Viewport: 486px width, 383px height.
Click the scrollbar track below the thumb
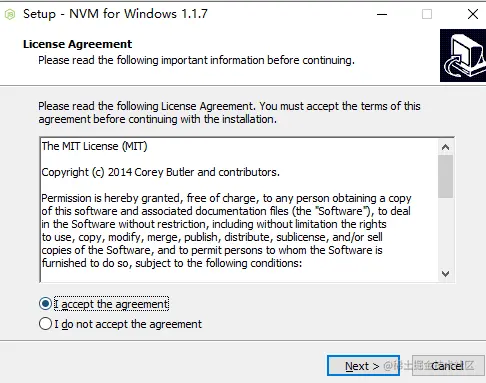click(x=445, y=232)
